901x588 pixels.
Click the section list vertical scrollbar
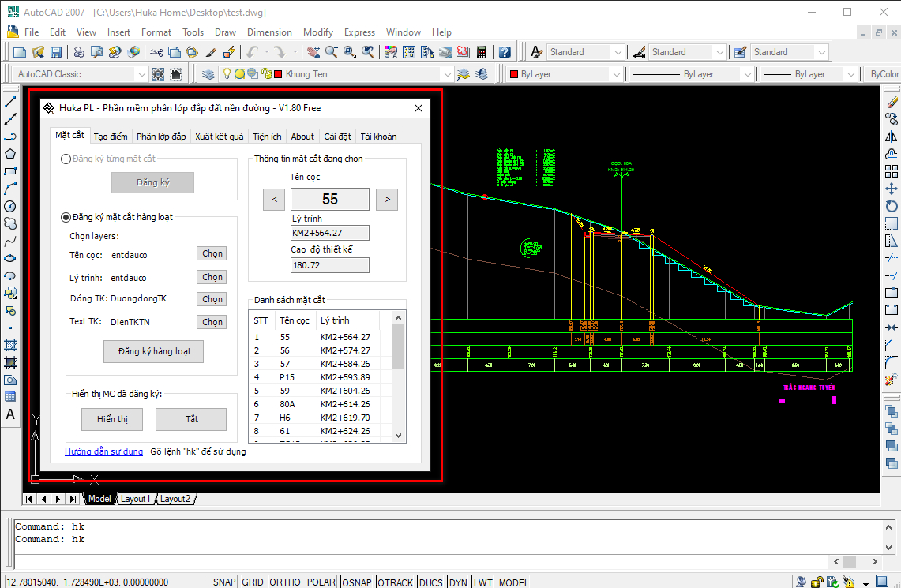399,346
